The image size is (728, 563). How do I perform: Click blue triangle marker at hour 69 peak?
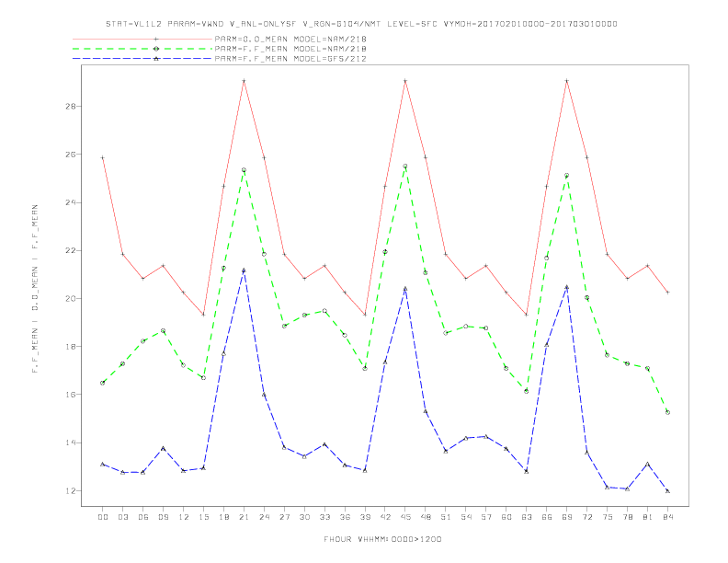click(x=567, y=287)
